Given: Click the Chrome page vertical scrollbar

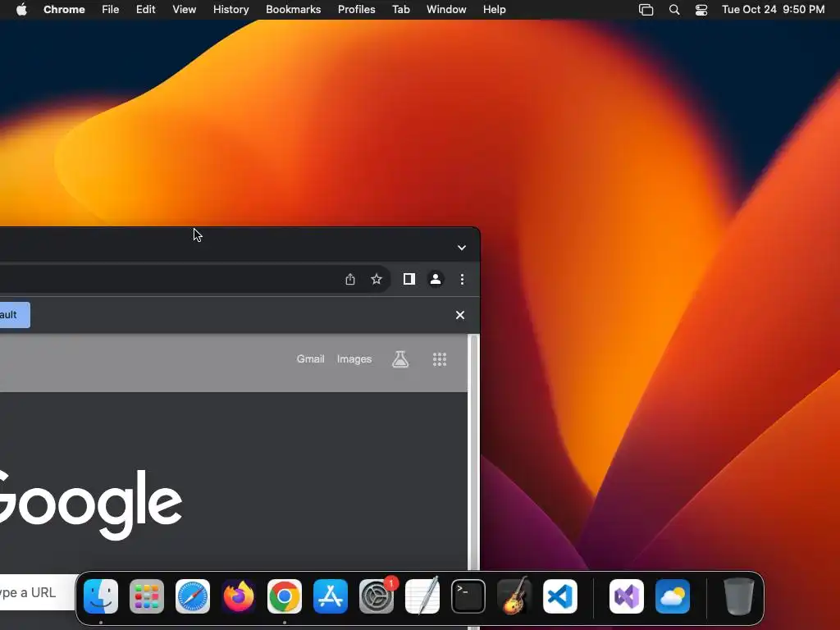Looking at the screenshot, I should 473,453.
